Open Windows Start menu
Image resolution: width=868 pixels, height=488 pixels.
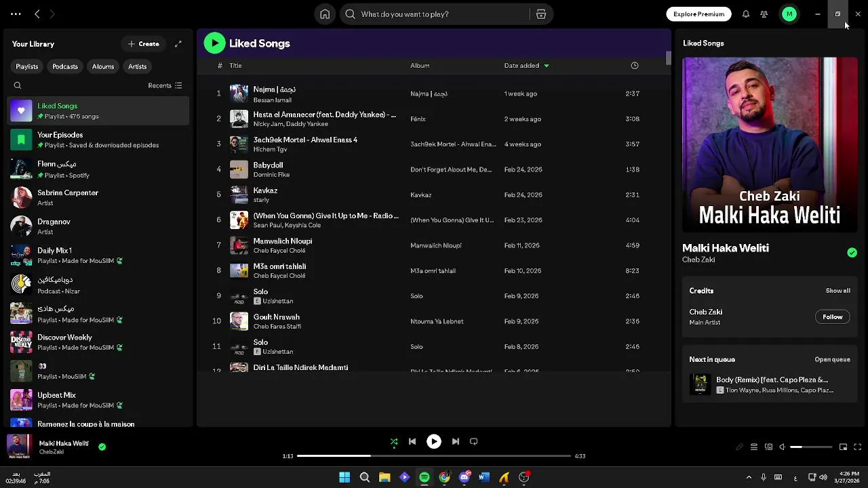(x=344, y=478)
